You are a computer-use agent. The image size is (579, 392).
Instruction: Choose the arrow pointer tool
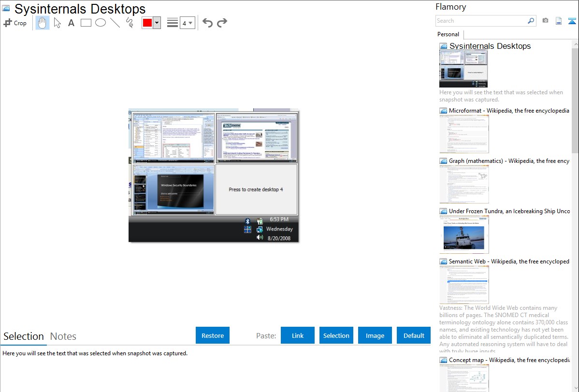pyautogui.click(x=57, y=23)
